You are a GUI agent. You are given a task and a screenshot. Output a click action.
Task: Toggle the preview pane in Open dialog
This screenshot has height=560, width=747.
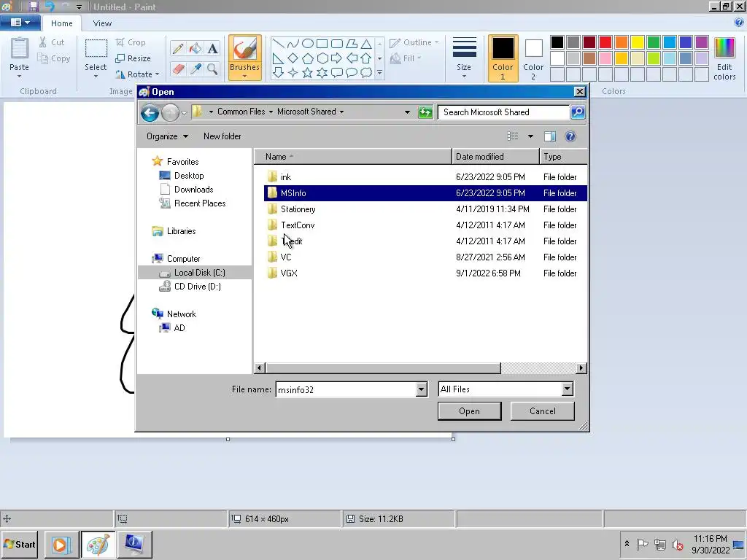coord(550,136)
